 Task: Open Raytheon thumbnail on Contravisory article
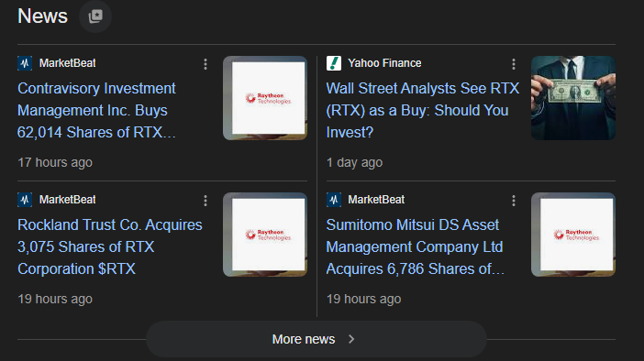(265, 98)
